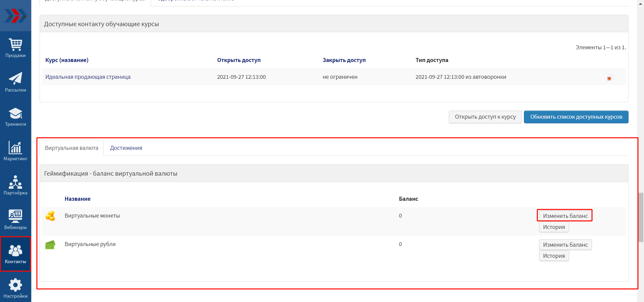This screenshot has height=302, width=644.
Task: Select the Контакты sidebar item
Action: coord(15,254)
